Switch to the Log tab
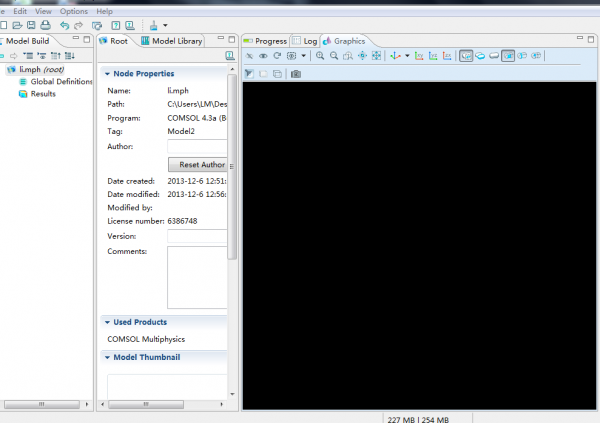 (x=305, y=41)
